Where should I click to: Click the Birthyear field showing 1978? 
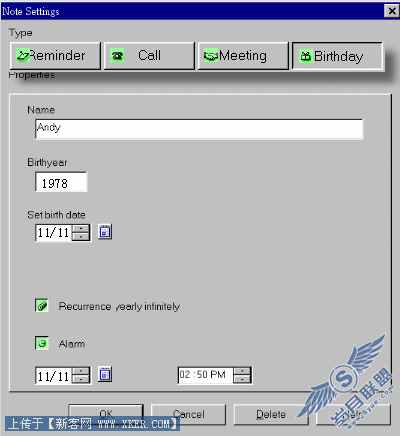(61, 182)
